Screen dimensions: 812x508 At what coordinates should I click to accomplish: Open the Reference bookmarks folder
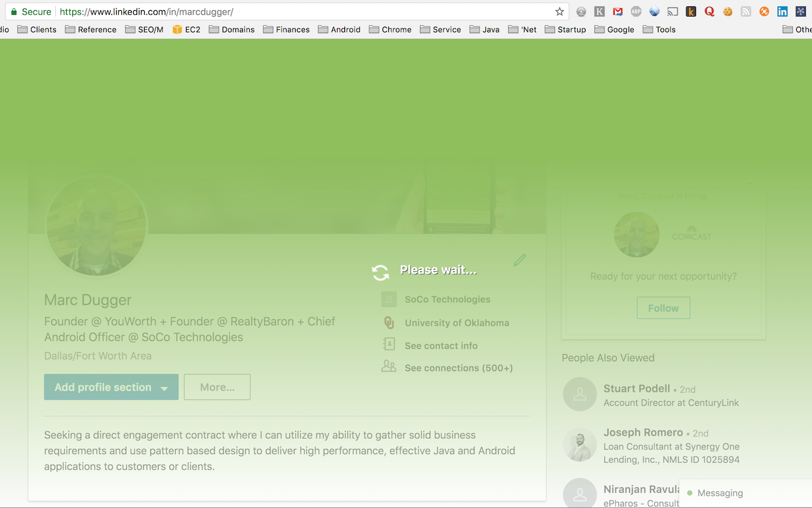point(91,29)
